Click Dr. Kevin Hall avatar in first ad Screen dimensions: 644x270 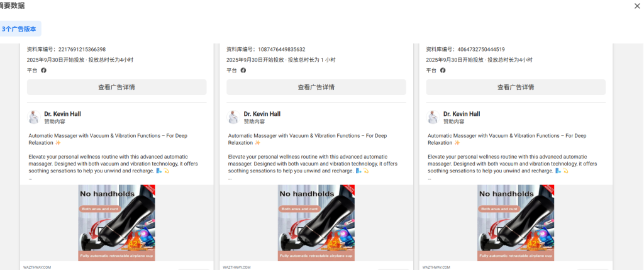point(34,117)
